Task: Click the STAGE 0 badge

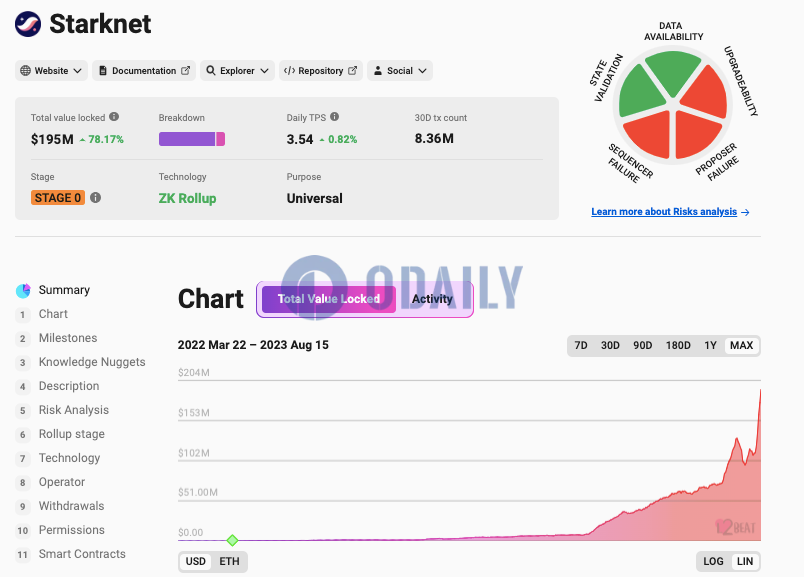Action: [57, 198]
